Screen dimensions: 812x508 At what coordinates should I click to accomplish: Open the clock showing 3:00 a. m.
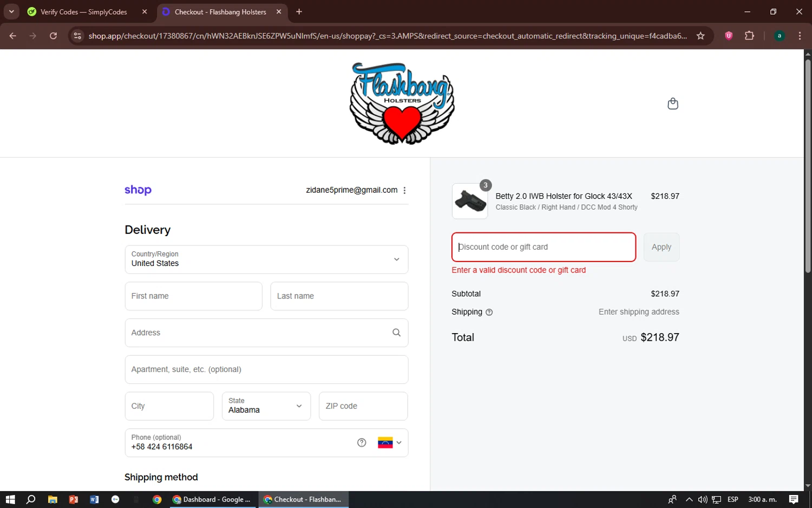click(x=762, y=499)
